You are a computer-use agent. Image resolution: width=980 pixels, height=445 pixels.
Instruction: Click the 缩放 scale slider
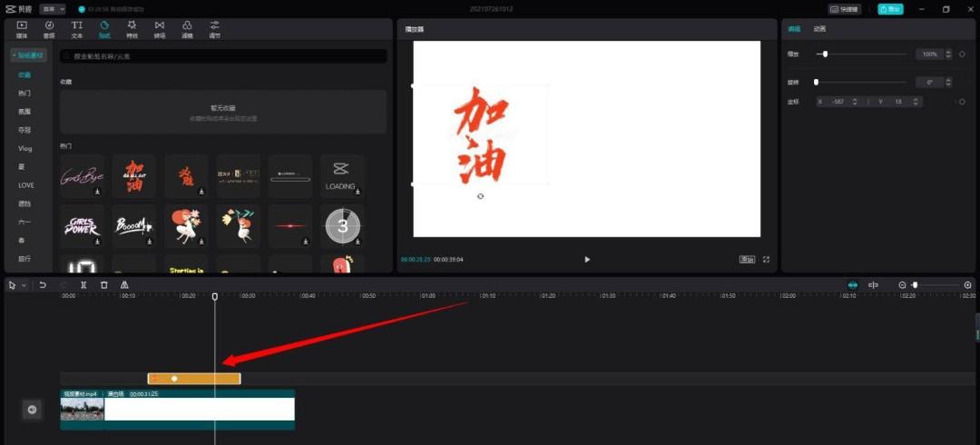[x=862, y=54]
